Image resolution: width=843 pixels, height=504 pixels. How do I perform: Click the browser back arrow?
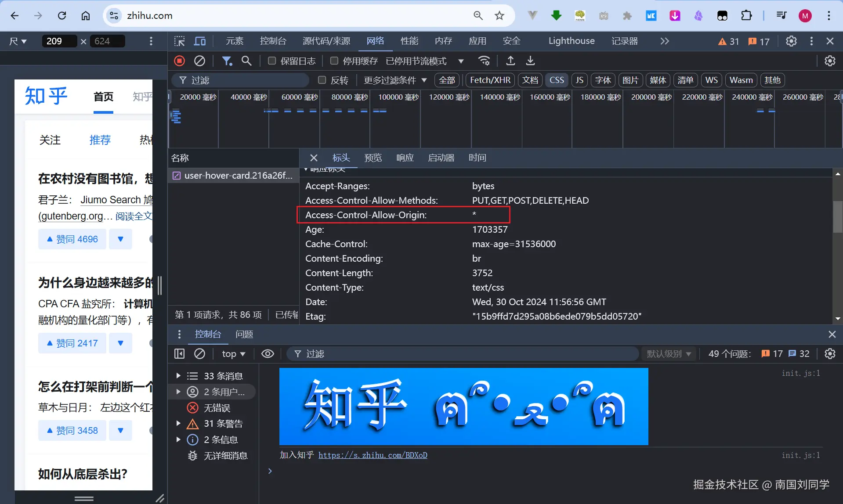[14, 16]
